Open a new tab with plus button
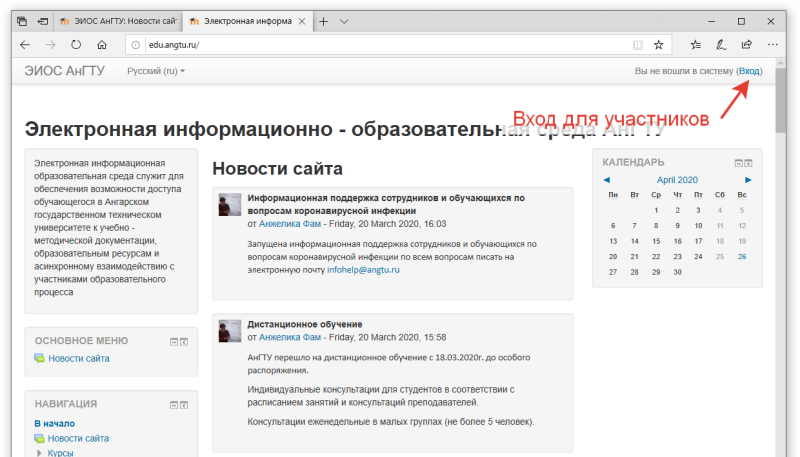The width and height of the screenshot is (800, 457). pos(323,21)
